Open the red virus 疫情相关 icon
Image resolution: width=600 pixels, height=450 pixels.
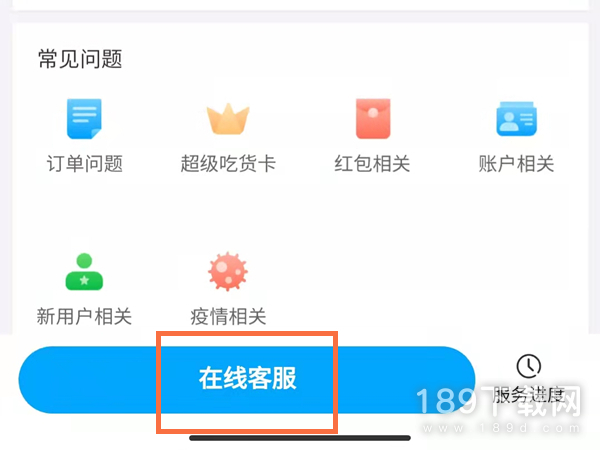(228, 271)
